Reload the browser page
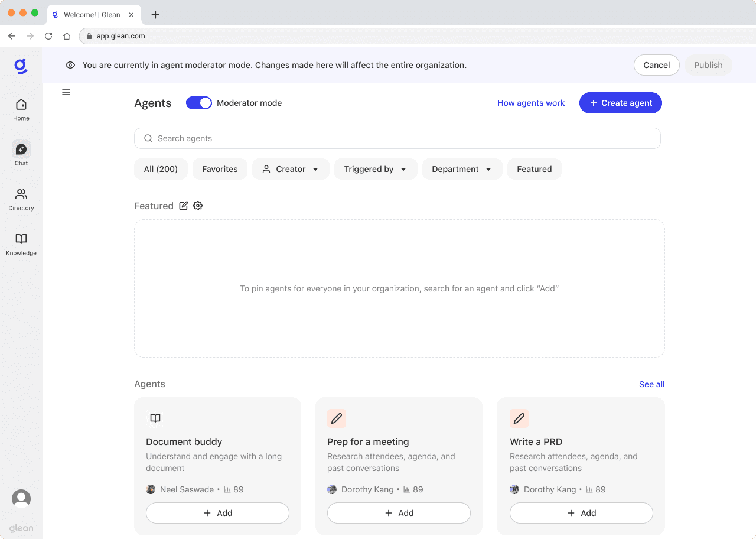Viewport: 756px width, 539px height. pos(48,36)
